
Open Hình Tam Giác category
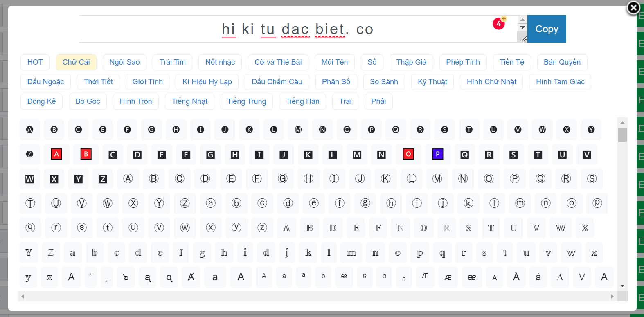pos(560,82)
